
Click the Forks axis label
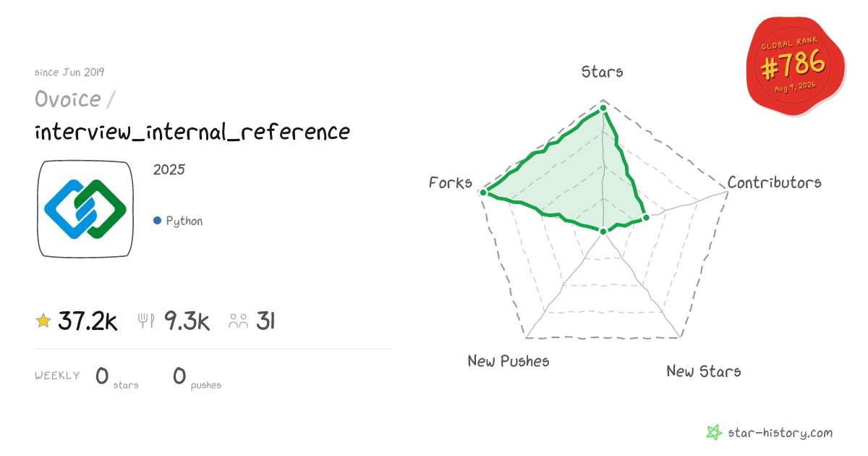(x=451, y=182)
